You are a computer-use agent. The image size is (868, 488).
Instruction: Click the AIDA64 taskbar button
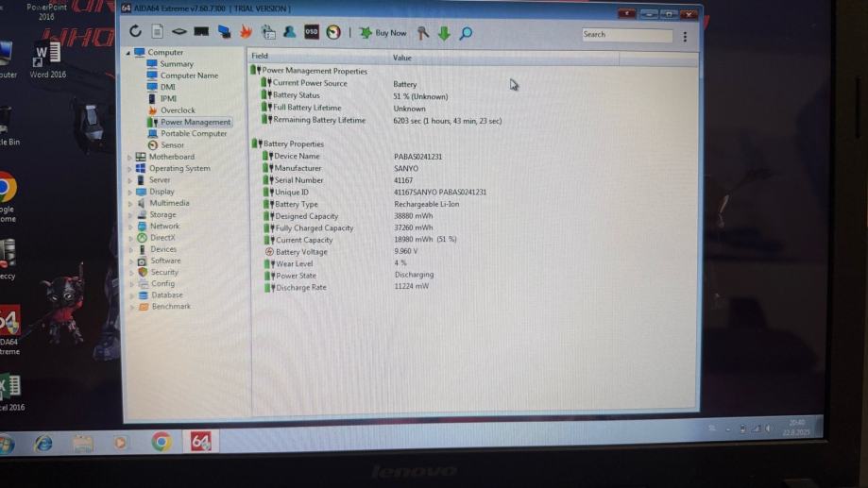click(200, 442)
